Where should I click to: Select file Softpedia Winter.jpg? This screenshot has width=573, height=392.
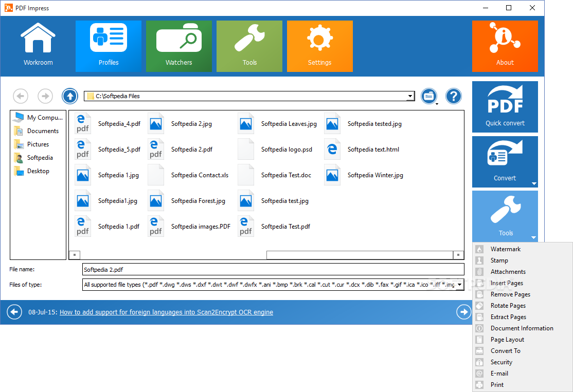(x=364, y=175)
